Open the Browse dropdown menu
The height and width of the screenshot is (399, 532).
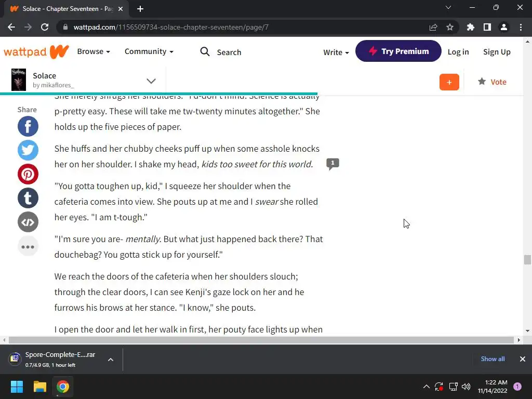coord(94,51)
